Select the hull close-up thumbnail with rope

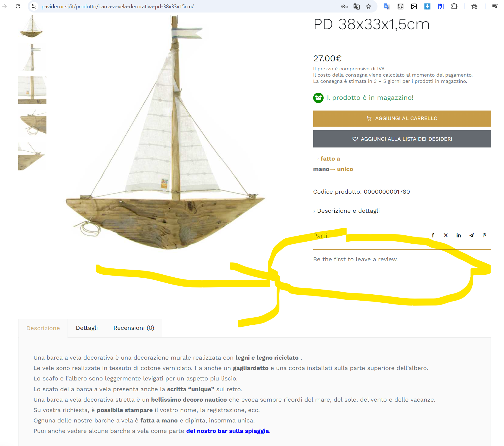coord(32,123)
